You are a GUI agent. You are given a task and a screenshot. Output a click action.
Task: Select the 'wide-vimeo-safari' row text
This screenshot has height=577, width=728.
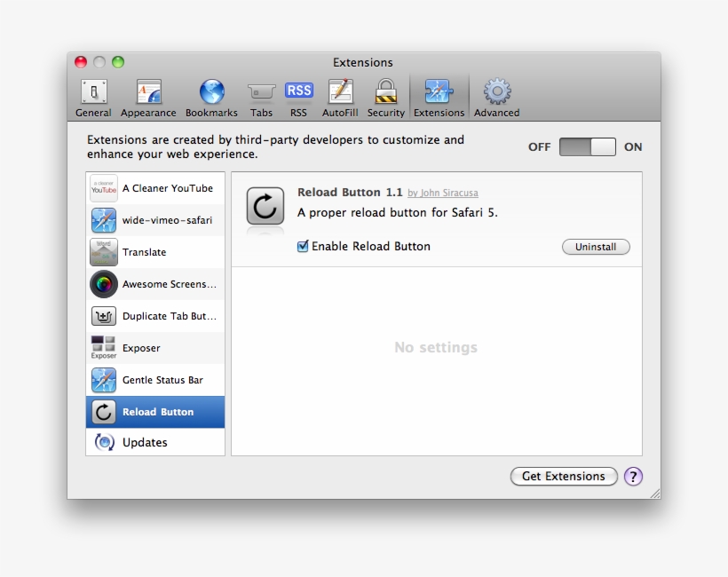tap(167, 220)
